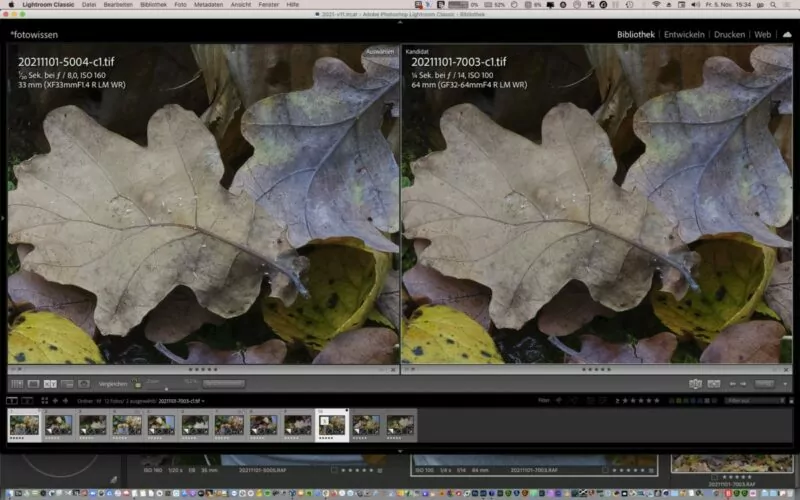
Task: Click the make select icon
Action: click(714, 384)
